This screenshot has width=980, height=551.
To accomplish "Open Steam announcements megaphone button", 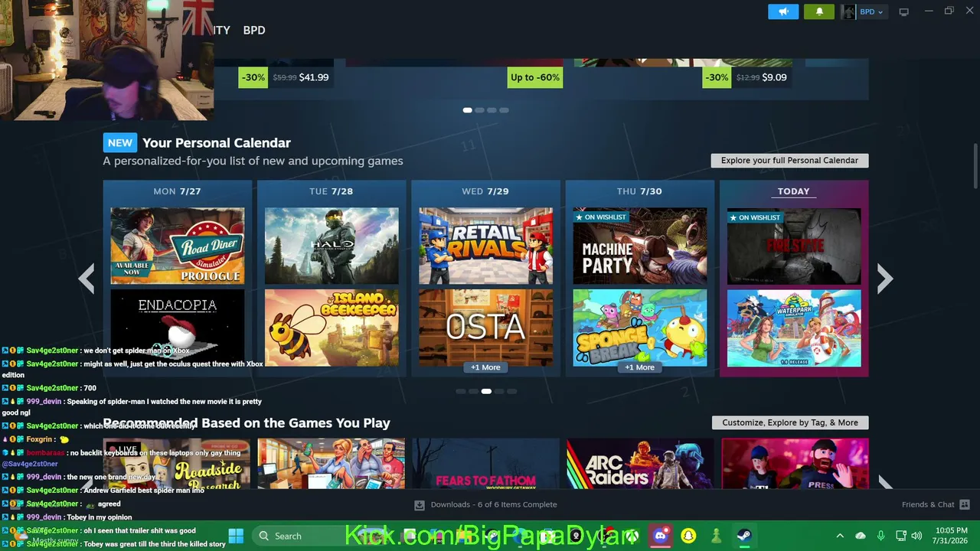I will click(x=783, y=11).
